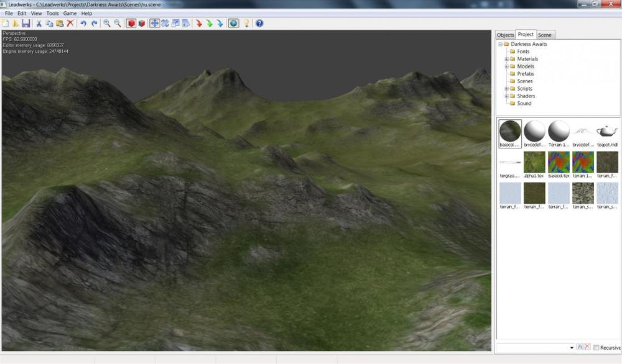Click the light bulb toolbar icon
Image resolution: width=622 pixels, height=364 pixels.
[x=246, y=24]
